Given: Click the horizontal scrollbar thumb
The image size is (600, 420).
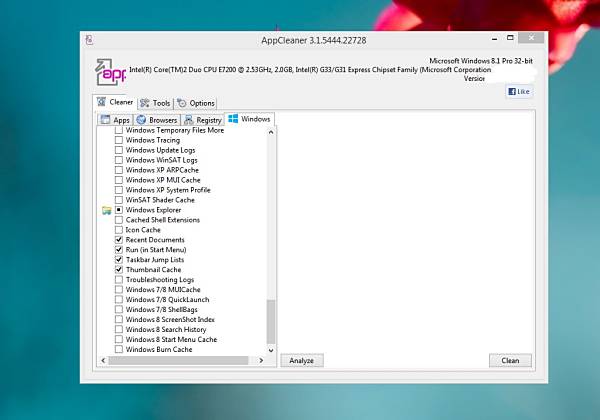Looking at the screenshot, I should tap(179, 360).
